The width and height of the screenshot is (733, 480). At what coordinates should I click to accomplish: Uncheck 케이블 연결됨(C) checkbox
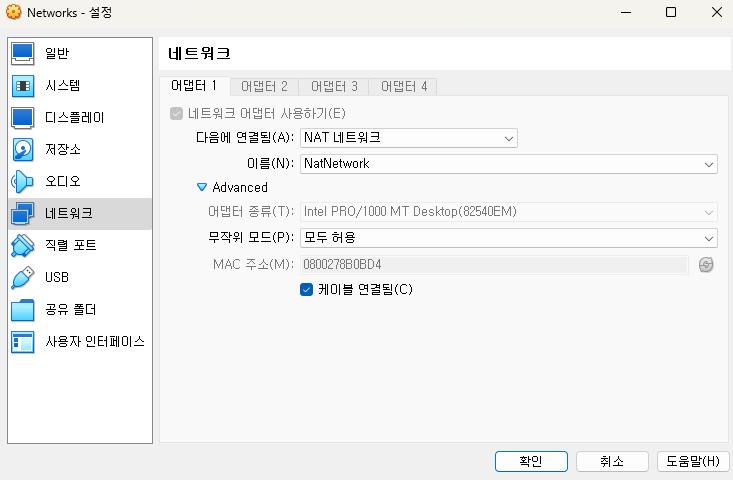click(x=306, y=290)
